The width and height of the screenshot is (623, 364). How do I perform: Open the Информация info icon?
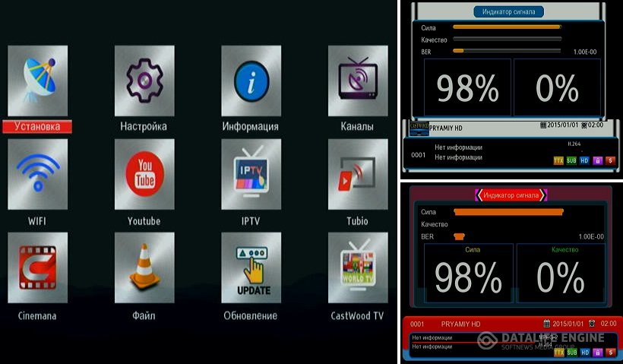[x=251, y=81]
